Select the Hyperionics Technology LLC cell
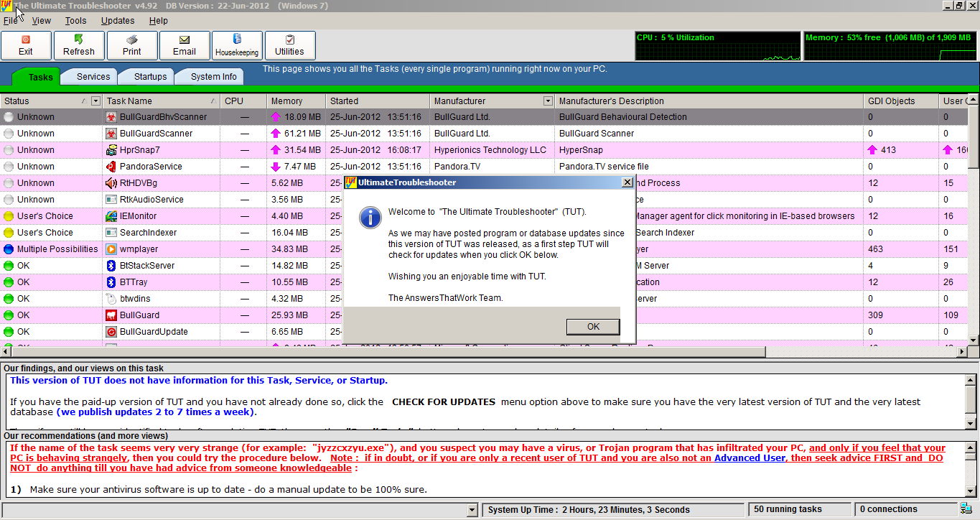980x520 pixels. (x=490, y=149)
